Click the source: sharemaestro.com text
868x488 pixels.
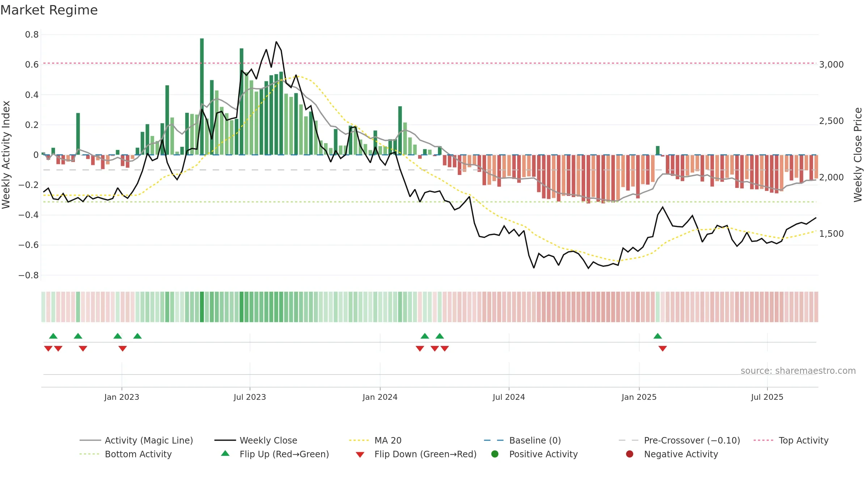798,371
